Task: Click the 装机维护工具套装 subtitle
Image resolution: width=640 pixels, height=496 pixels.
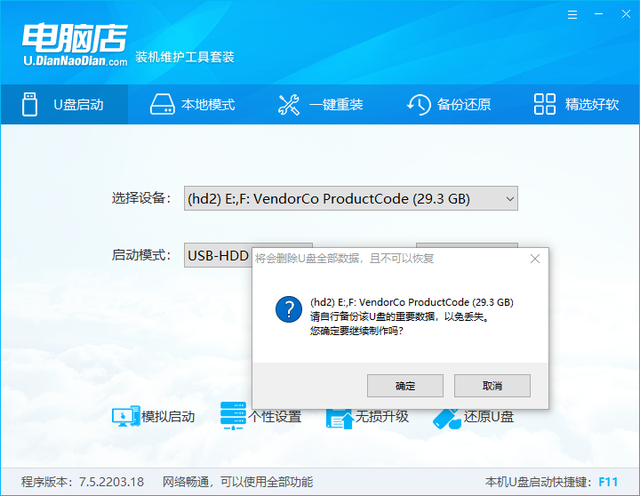Action: point(185,57)
